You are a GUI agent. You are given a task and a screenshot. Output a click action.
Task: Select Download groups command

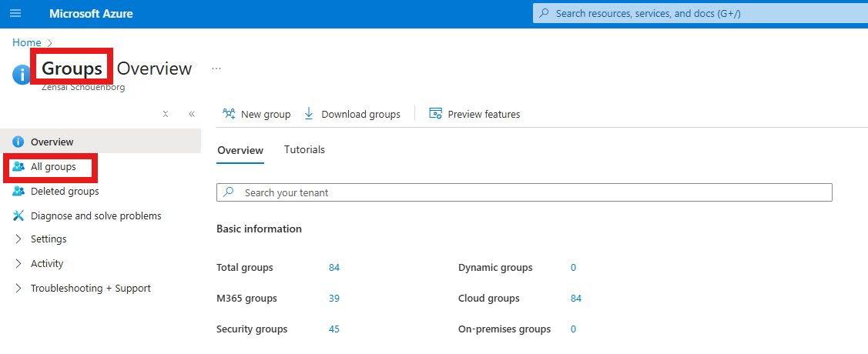pos(352,115)
